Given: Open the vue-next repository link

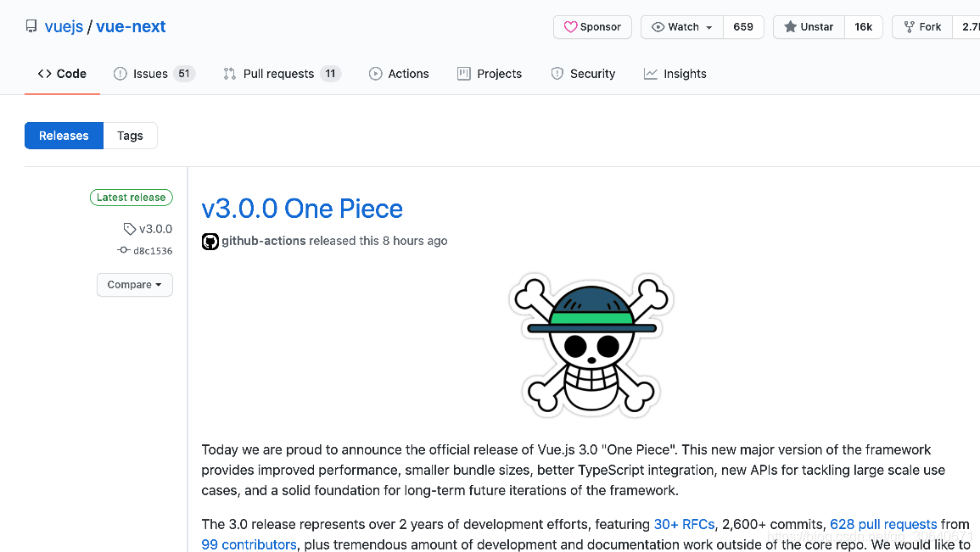Looking at the screenshot, I should 131,27.
